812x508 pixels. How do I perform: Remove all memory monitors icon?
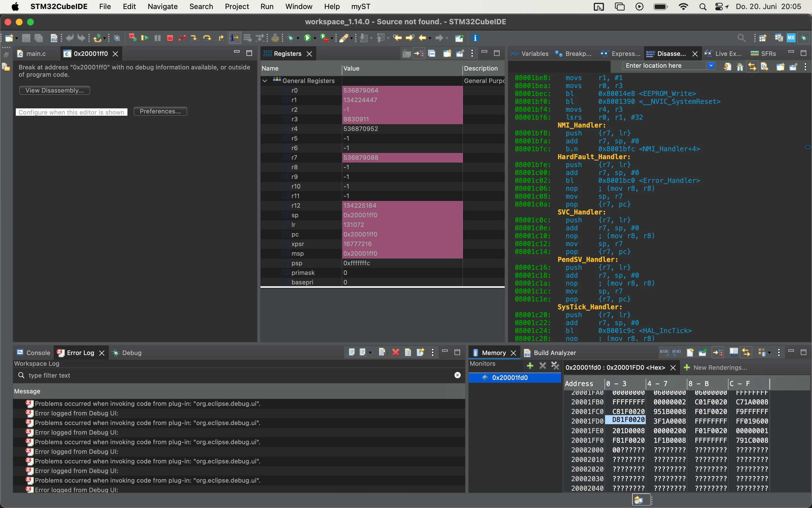click(x=555, y=365)
